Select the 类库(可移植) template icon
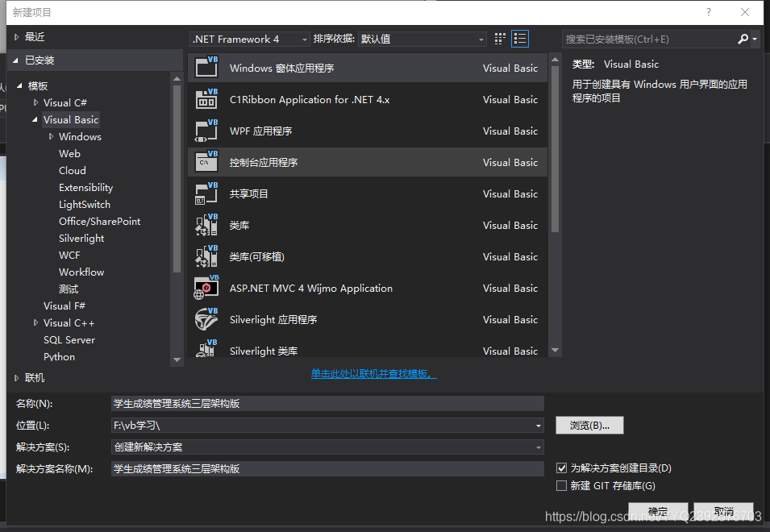The image size is (770, 532). [x=206, y=256]
